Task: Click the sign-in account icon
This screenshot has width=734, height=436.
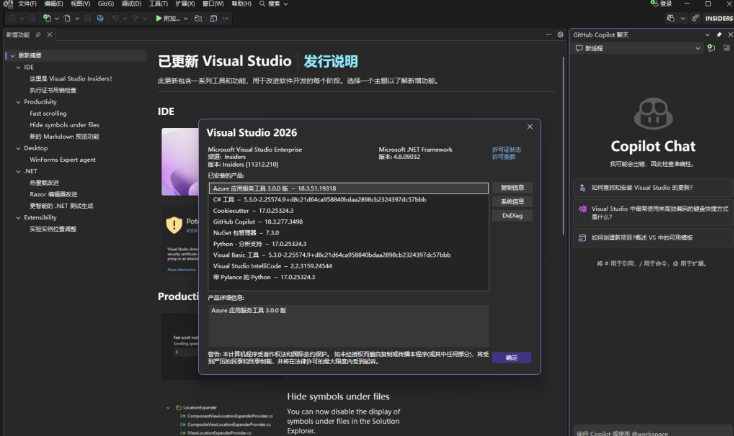Action: (654, 4)
